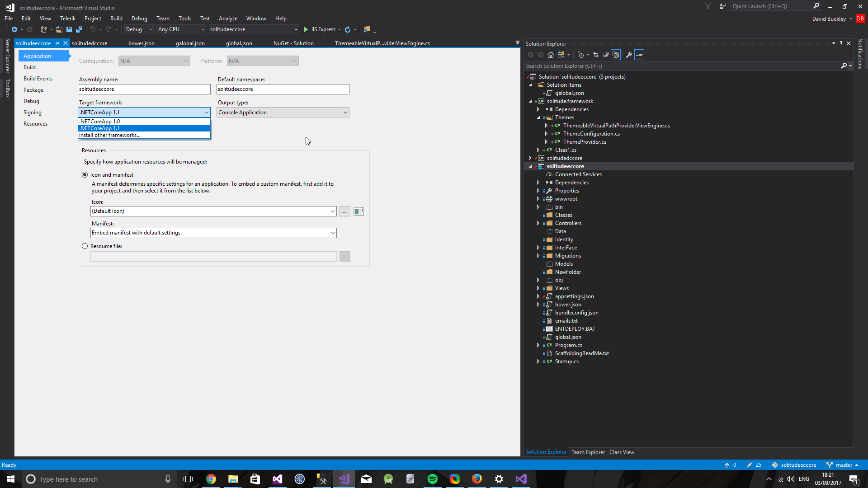Click the feedback icon next to Quick Launch
Screen dimensions: 868x488
(722, 6)
